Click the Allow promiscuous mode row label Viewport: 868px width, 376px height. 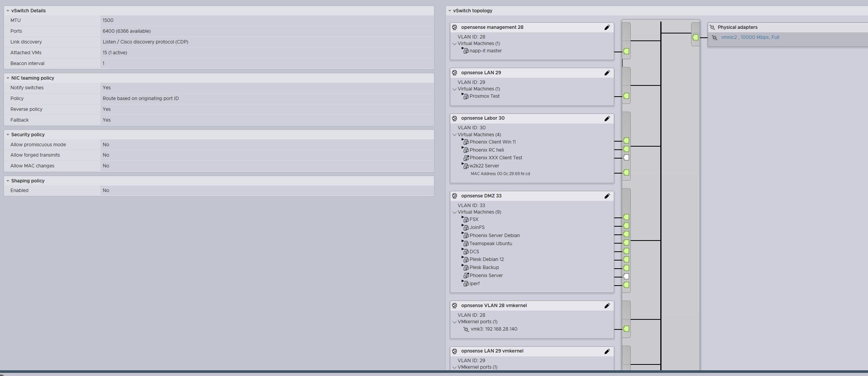point(38,145)
